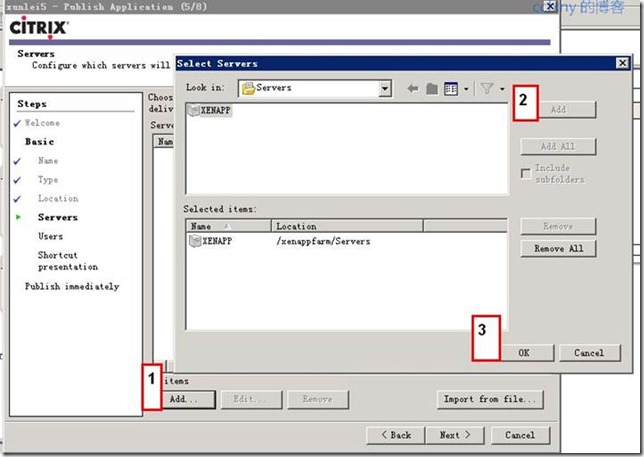Select the Shortcut presentation step
The width and height of the screenshot is (644, 457).
(68, 261)
